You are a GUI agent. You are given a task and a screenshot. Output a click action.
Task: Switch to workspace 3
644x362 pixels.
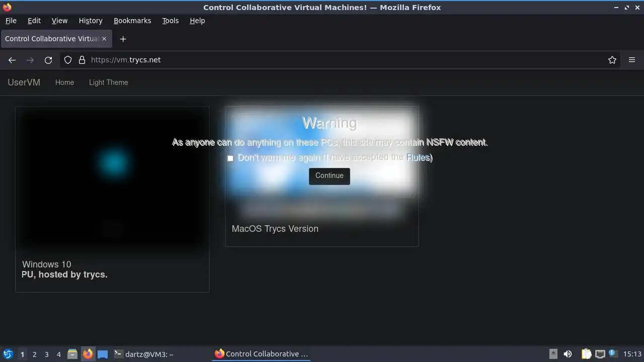coord(46,354)
